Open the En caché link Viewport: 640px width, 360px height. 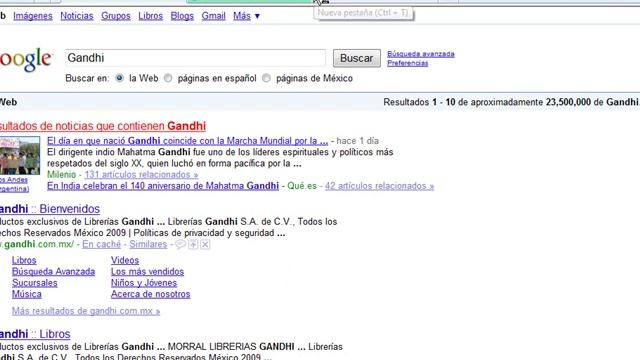coord(102,244)
